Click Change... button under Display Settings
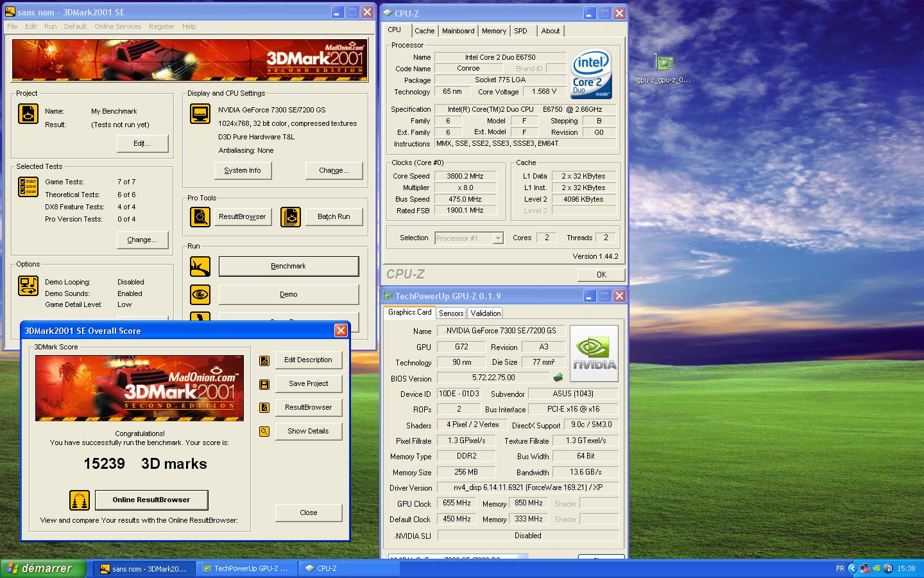The width and height of the screenshot is (924, 578). (x=334, y=170)
